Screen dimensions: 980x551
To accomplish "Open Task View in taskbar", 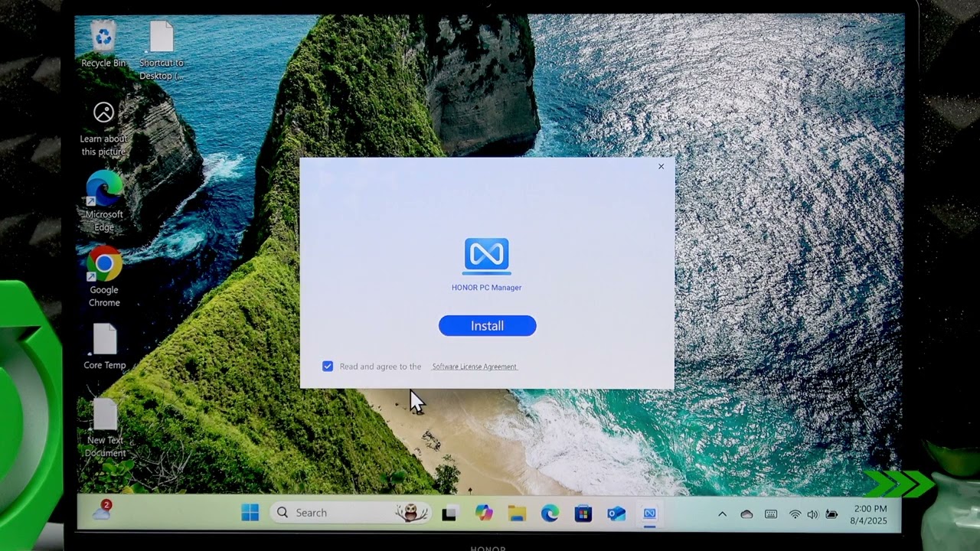I will coord(449,514).
